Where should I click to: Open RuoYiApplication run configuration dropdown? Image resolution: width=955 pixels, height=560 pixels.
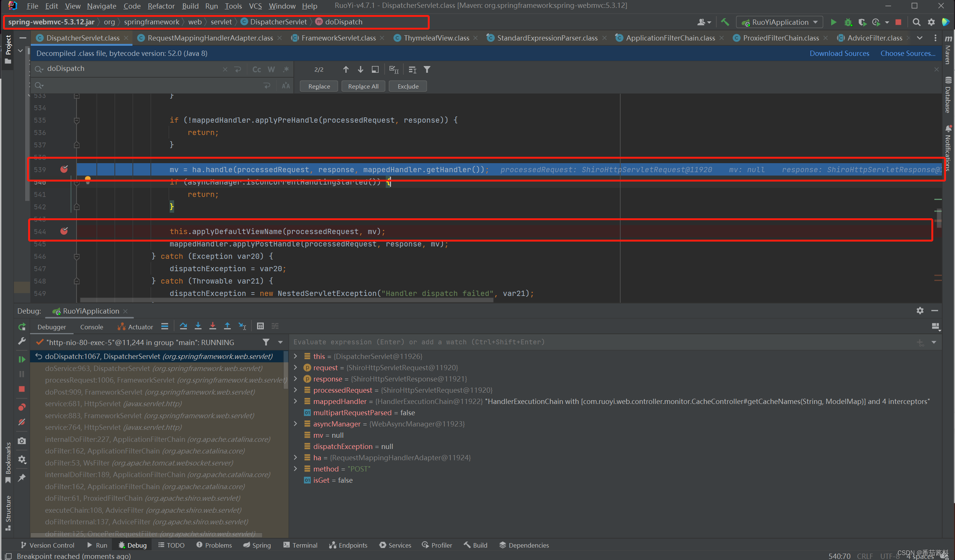[779, 23]
